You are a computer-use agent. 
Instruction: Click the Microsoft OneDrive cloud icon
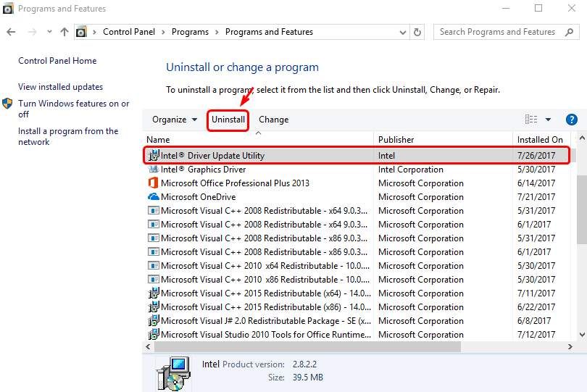(x=153, y=197)
